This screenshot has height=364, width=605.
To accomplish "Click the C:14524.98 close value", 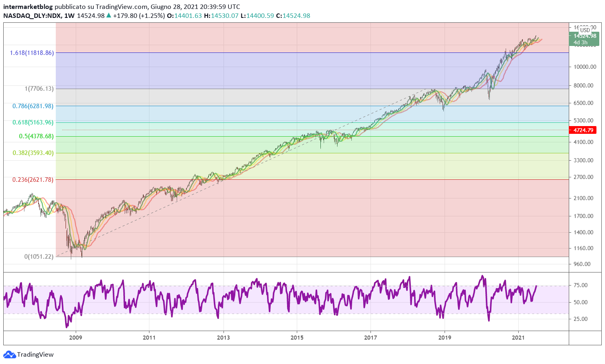I will point(293,15).
